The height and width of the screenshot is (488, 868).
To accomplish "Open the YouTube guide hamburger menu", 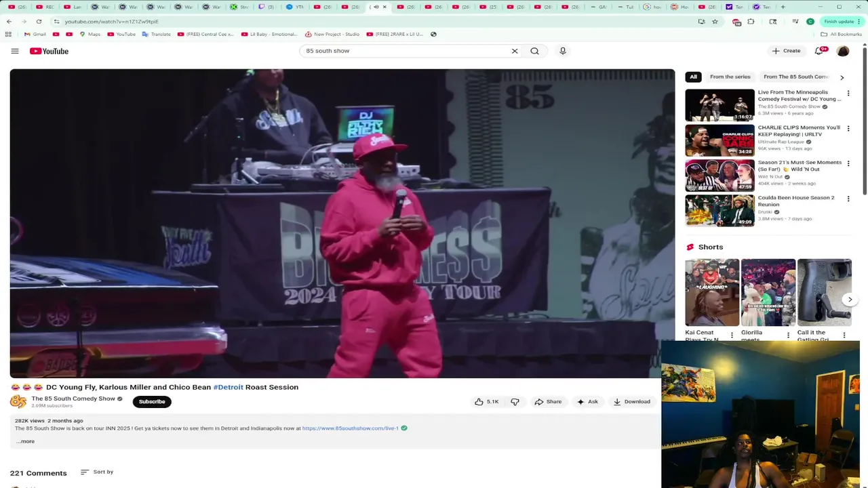I will (15, 51).
